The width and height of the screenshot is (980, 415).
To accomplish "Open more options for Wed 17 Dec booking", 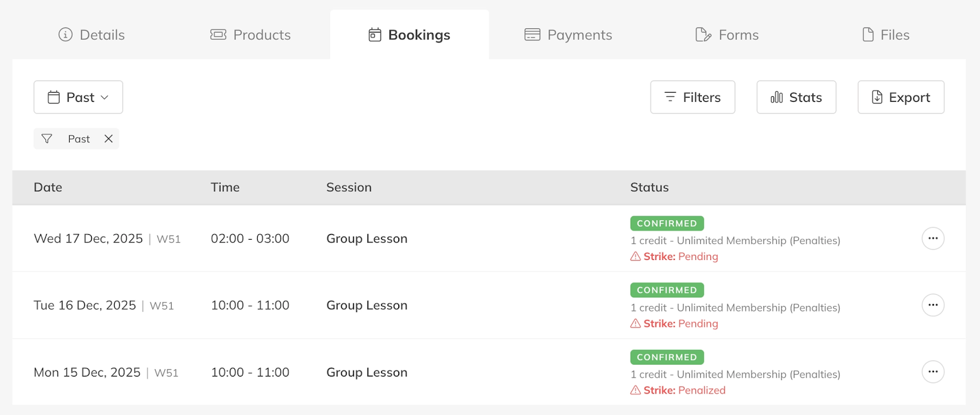I will click(933, 238).
